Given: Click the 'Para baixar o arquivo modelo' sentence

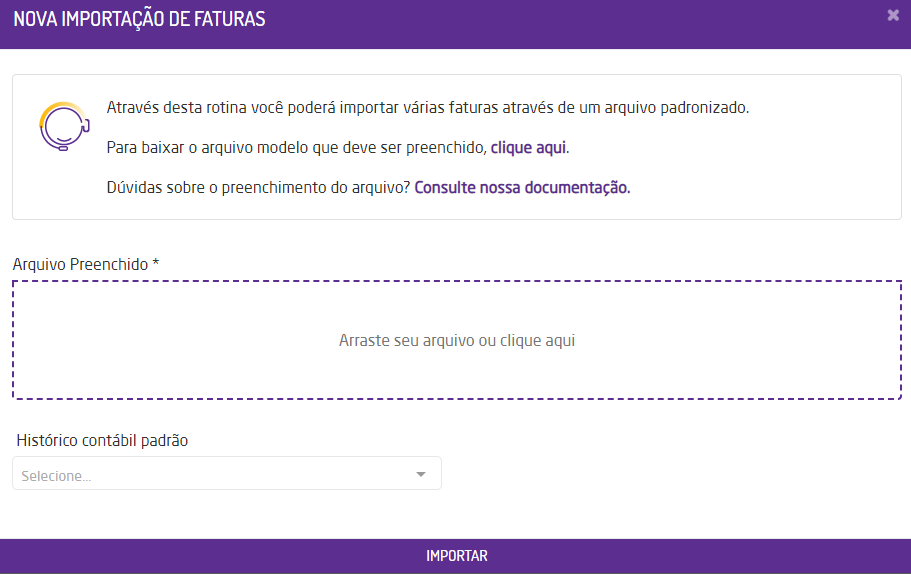Looking at the screenshot, I should click(x=297, y=148).
